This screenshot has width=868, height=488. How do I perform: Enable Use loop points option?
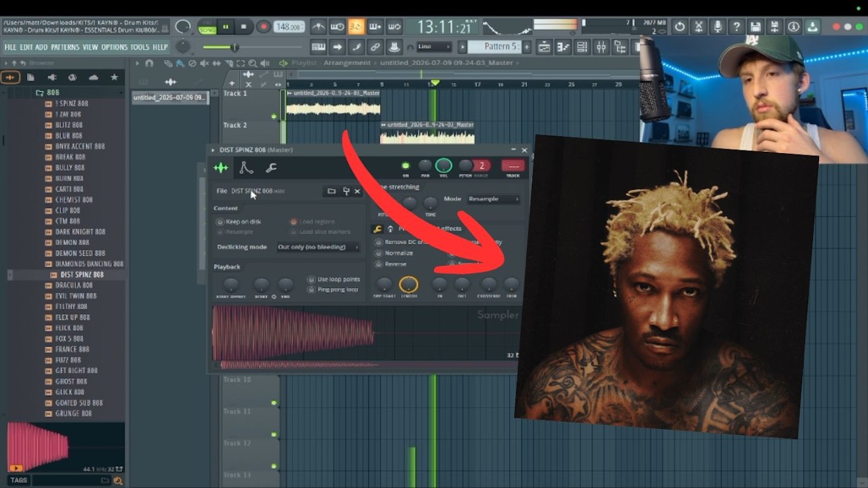(x=334, y=279)
